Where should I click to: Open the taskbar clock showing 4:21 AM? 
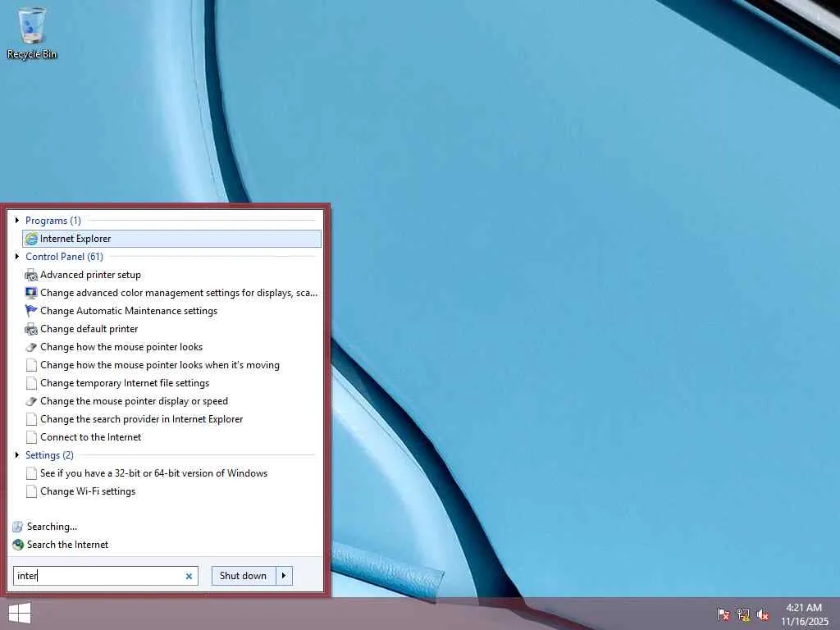tap(804, 614)
